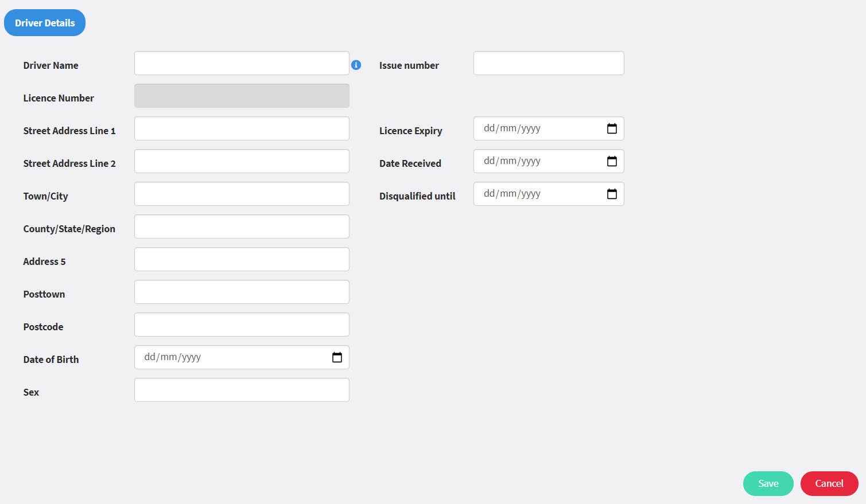This screenshot has width=866, height=504.
Task: Click the Driver Name label
Action: tap(51, 65)
